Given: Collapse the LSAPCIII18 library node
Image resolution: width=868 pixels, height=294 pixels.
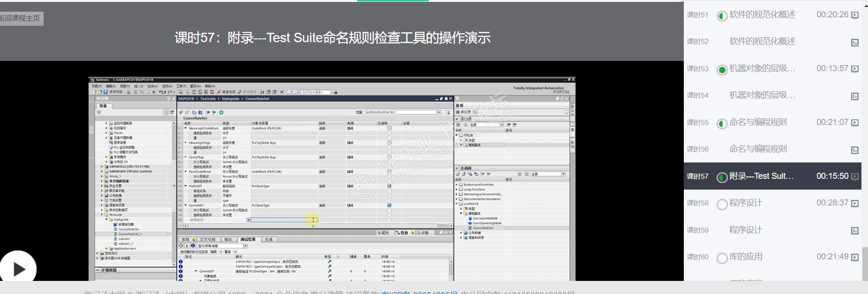Looking at the screenshot, I should point(457,204).
